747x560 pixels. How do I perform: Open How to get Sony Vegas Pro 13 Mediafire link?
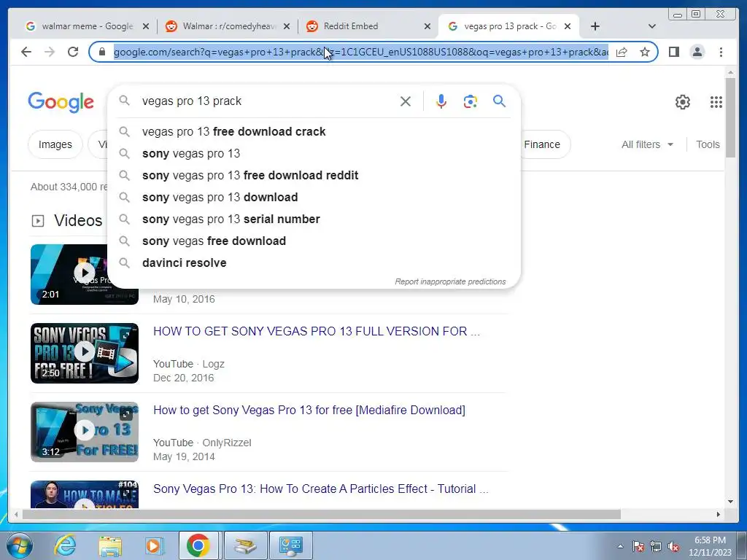tap(309, 410)
